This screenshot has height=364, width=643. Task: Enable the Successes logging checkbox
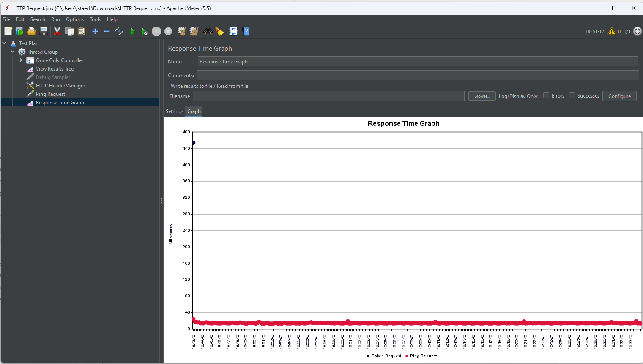coord(572,95)
